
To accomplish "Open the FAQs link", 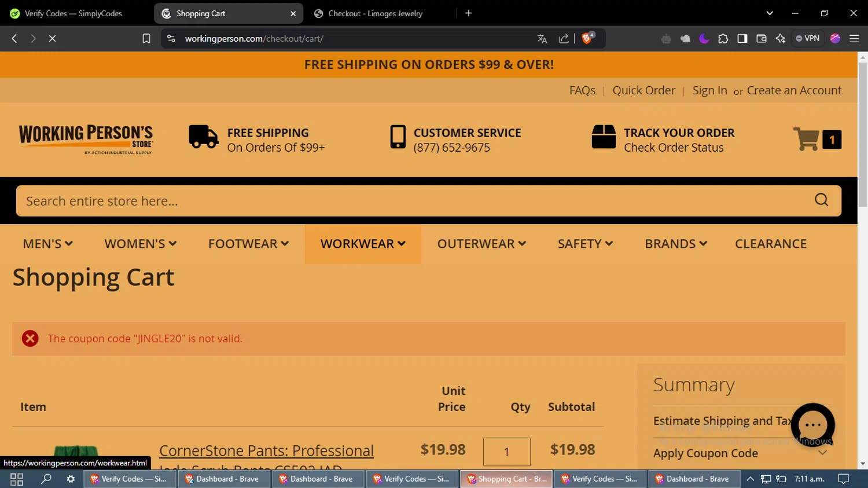I will click(582, 90).
